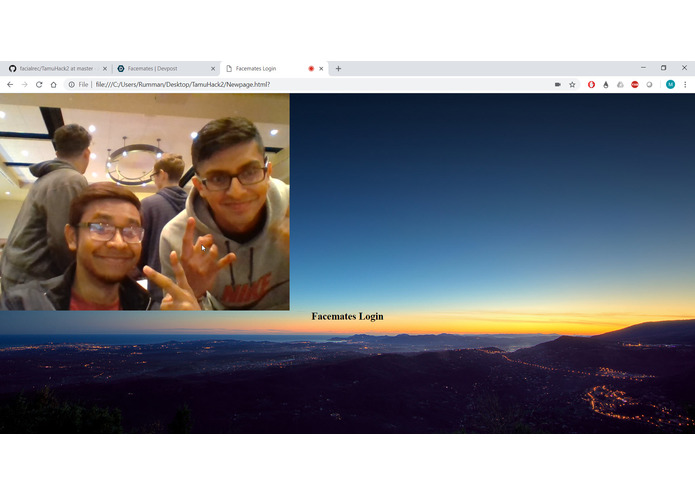Click the forward navigation arrow
The width and height of the screenshot is (695, 494).
click(x=24, y=85)
